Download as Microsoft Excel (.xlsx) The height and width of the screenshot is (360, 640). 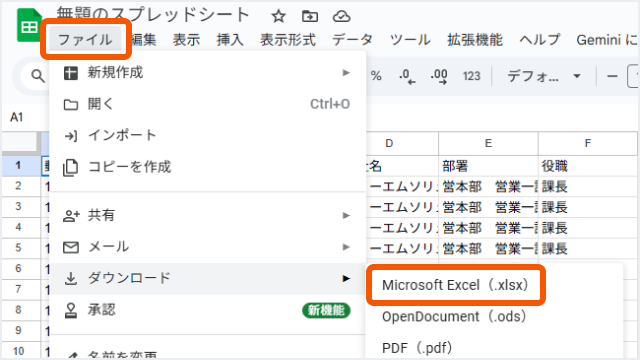tap(456, 285)
